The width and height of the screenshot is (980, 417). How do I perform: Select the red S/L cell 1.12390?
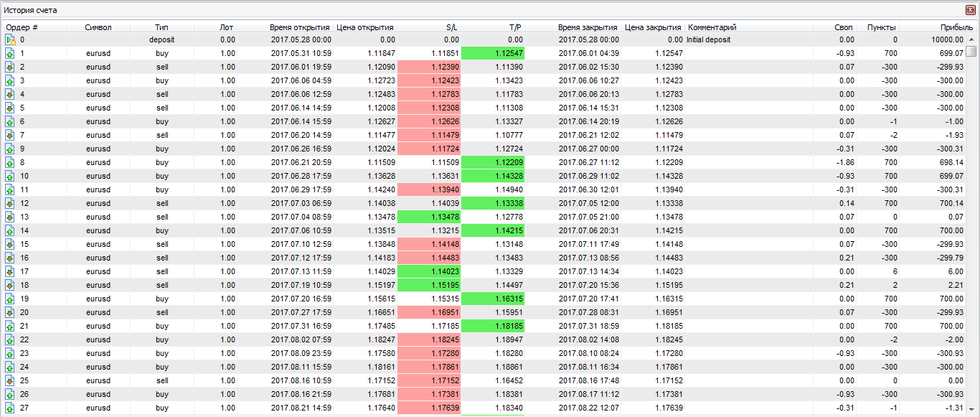click(x=429, y=67)
